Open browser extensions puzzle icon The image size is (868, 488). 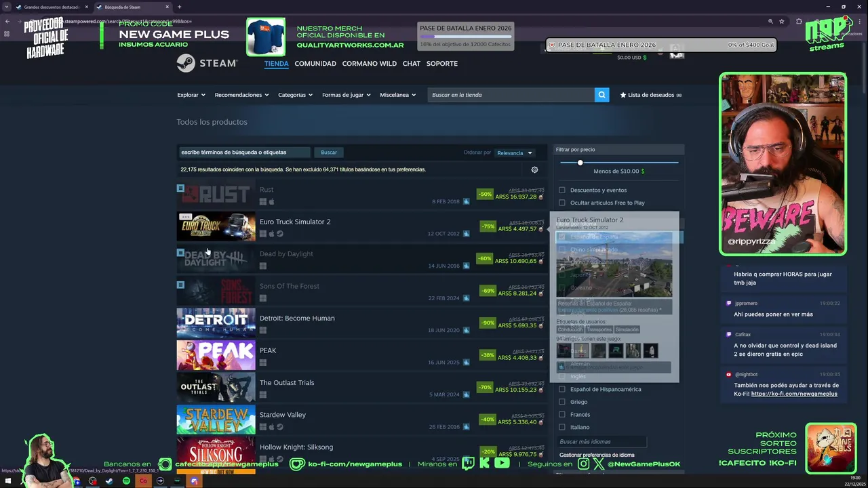click(x=799, y=22)
